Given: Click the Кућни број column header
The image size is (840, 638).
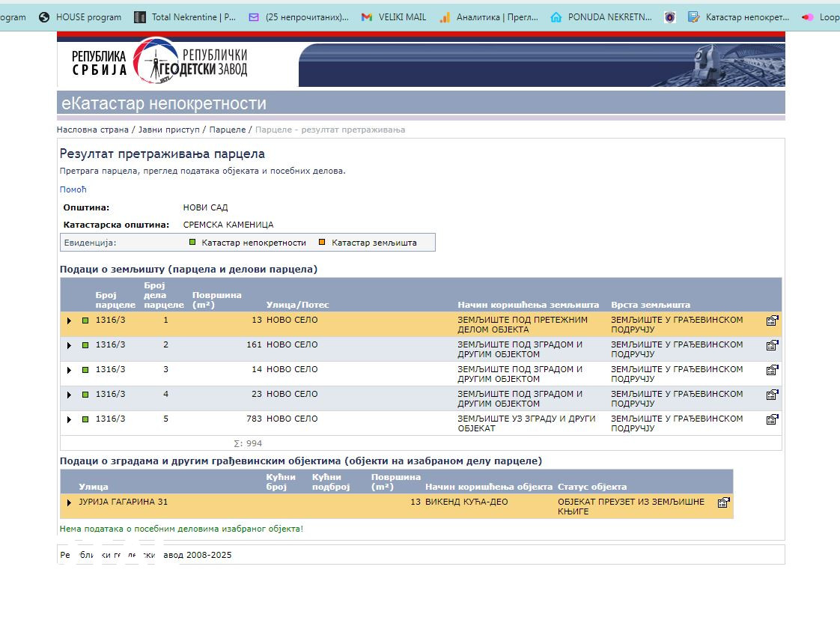Looking at the screenshot, I should pyautogui.click(x=281, y=482).
